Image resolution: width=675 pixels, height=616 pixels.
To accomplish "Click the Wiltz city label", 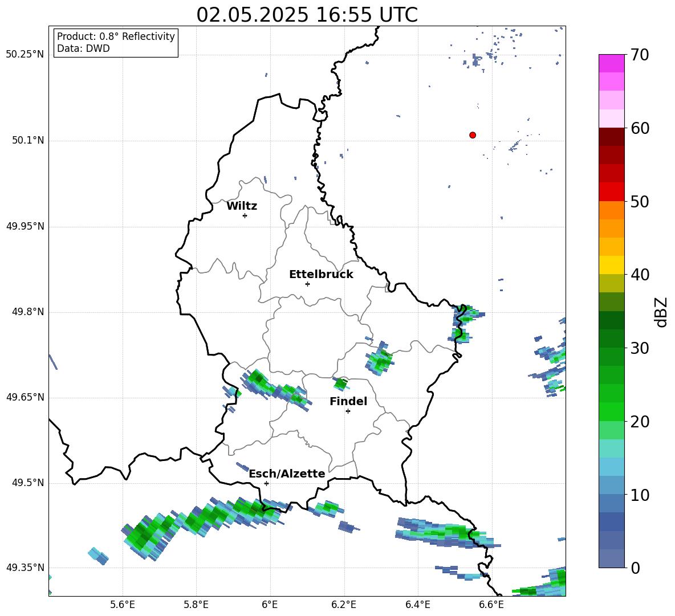I will (x=242, y=206).
